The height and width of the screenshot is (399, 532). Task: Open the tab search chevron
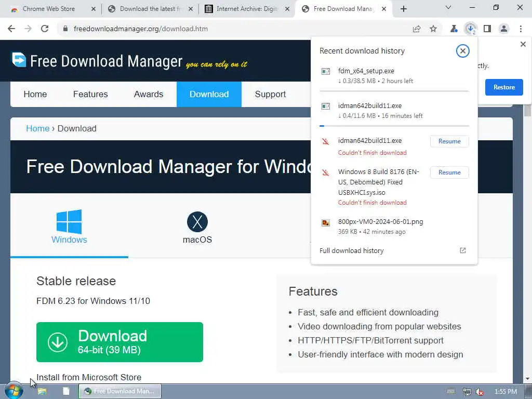click(x=448, y=7)
